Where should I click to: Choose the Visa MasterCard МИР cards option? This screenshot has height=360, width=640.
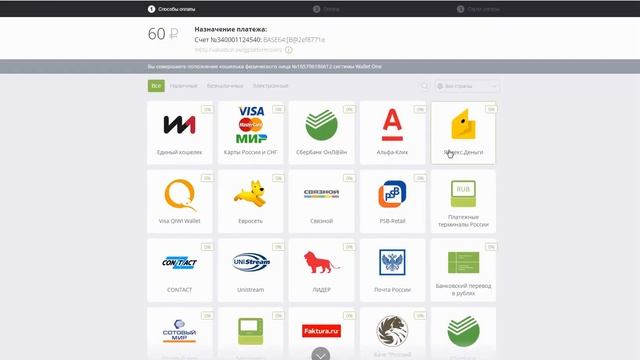251,133
